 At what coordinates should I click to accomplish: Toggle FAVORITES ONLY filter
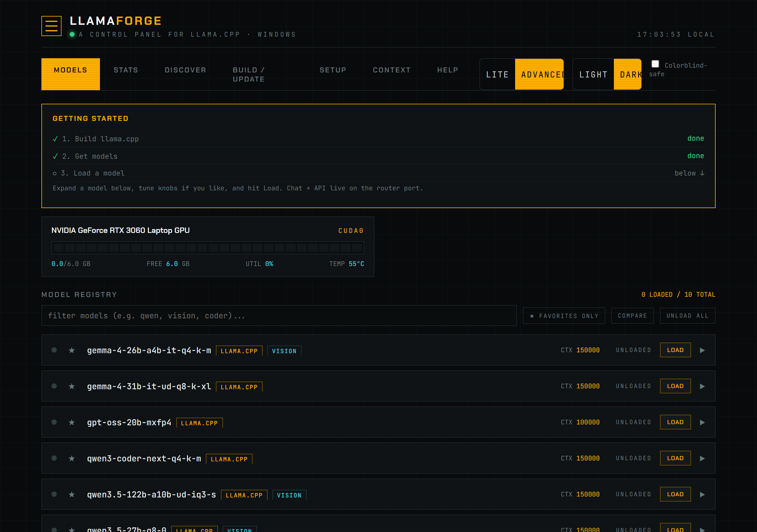pyautogui.click(x=564, y=316)
